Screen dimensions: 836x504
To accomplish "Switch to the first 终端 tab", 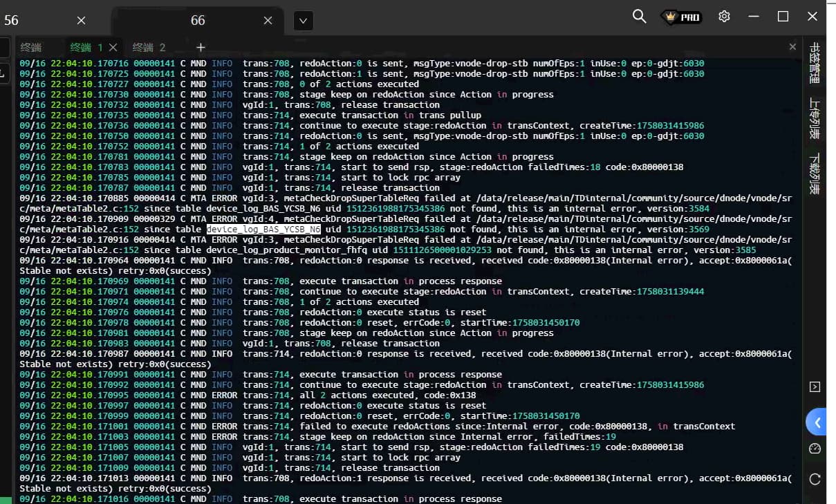I will (30, 47).
